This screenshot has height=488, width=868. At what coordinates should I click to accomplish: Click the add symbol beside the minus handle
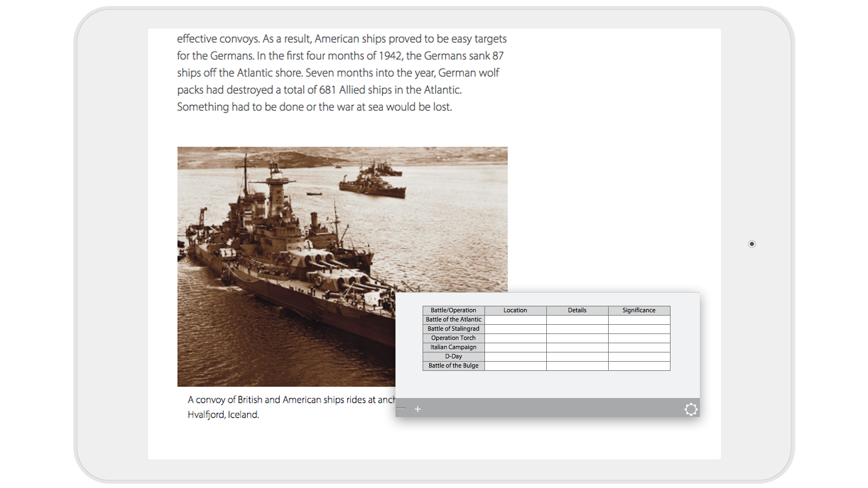(418, 409)
